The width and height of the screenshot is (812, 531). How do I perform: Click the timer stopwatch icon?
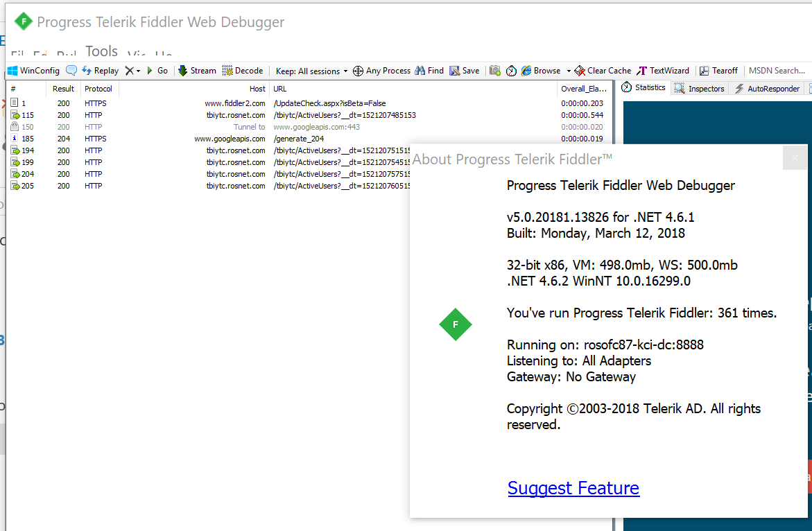511,71
